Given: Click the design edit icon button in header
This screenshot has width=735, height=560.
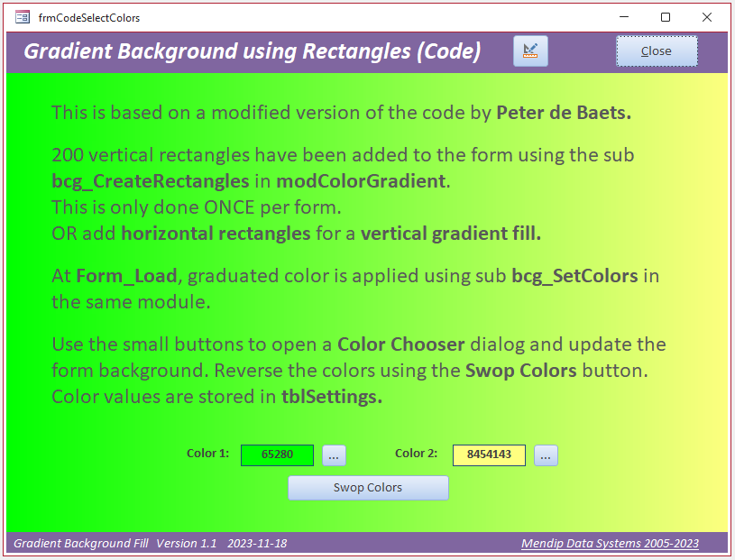Looking at the screenshot, I should (x=530, y=51).
